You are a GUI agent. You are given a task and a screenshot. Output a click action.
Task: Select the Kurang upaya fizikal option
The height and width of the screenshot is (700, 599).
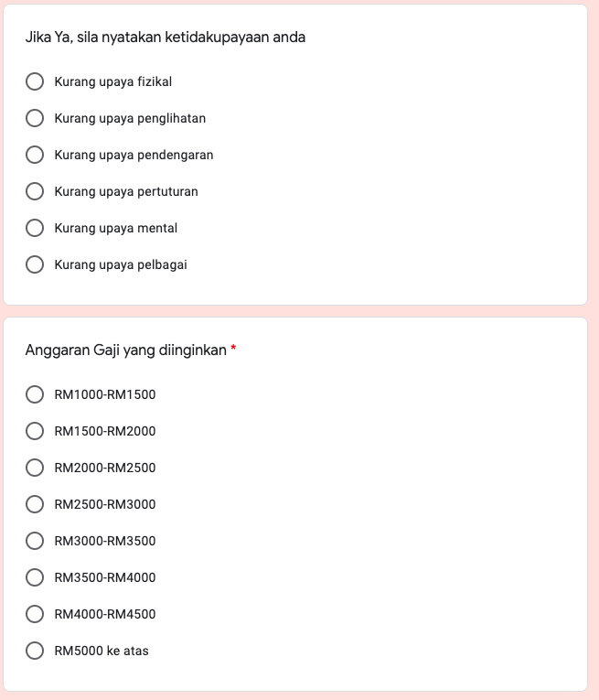click(x=35, y=81)
